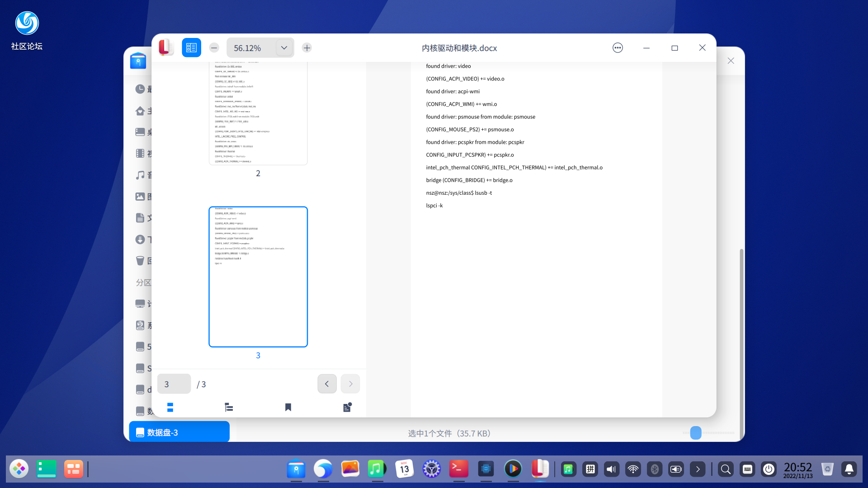868x488 pixels.
Task: Open the music player dock icon
Action: tap(377, 469)
